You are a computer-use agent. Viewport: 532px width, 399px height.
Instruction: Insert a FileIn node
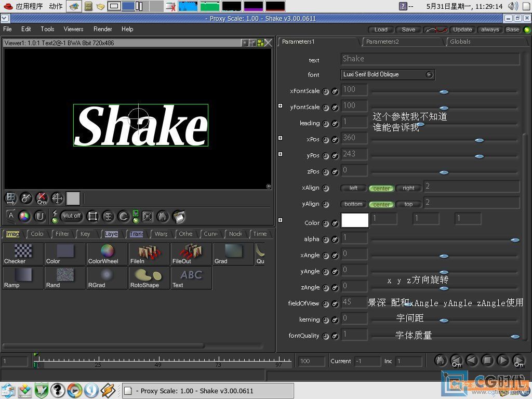coord(149,254)
